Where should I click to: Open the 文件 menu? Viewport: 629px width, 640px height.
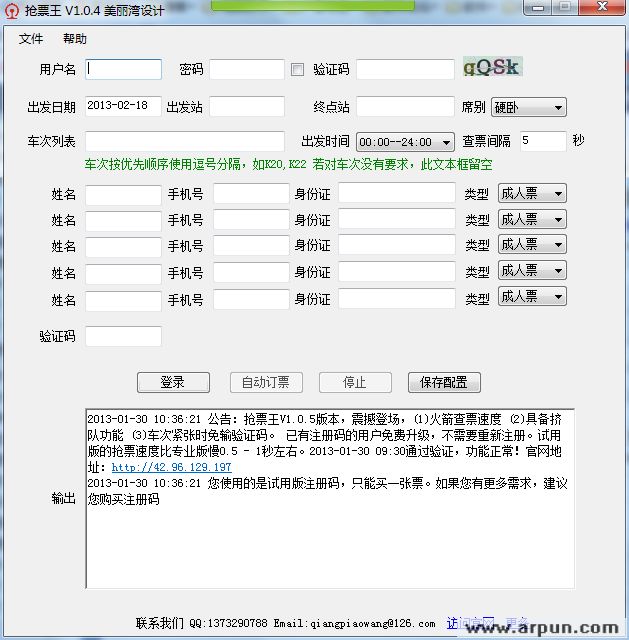click(31, 39)
